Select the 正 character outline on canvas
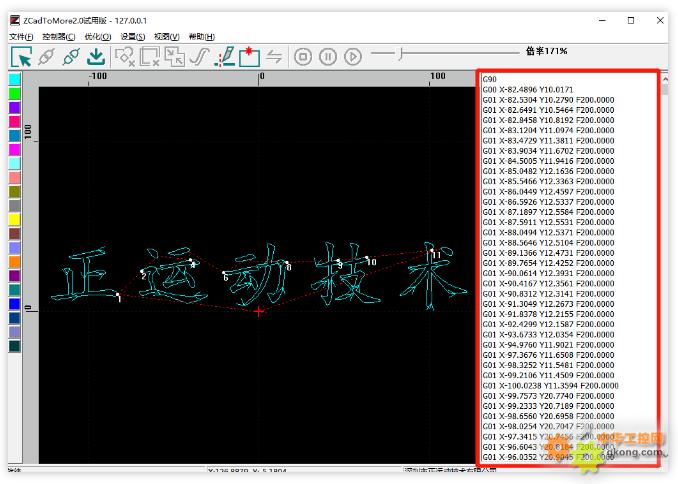The height and width of the screenshot is (484, 678). (86, 275)
